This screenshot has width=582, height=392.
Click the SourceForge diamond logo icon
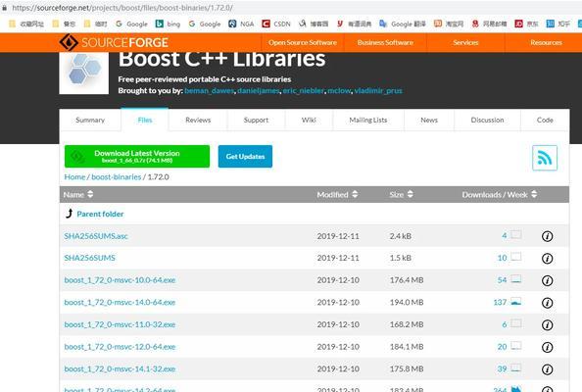coord(69,42)
